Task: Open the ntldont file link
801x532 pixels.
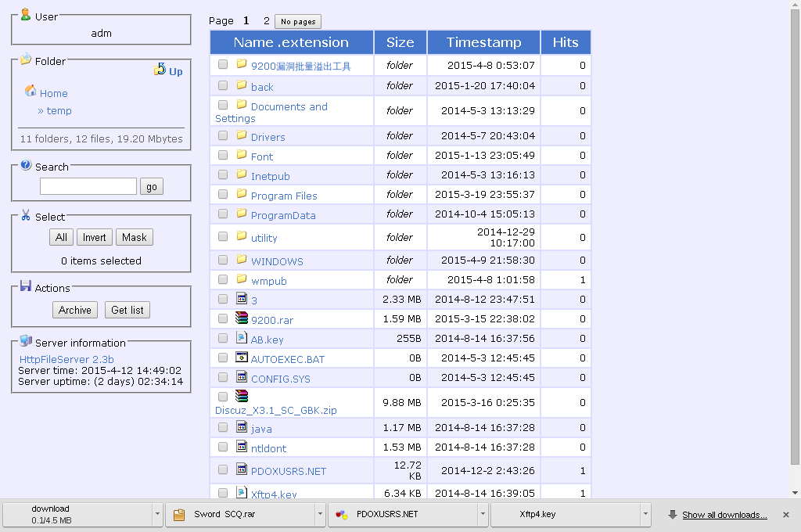Action: (x=269, y=449)
